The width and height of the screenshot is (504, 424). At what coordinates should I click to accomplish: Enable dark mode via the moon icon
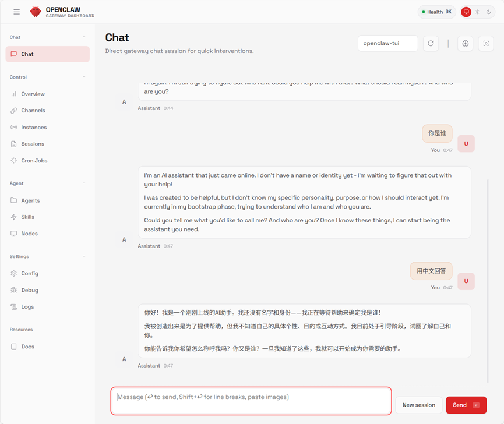point(489,12)
